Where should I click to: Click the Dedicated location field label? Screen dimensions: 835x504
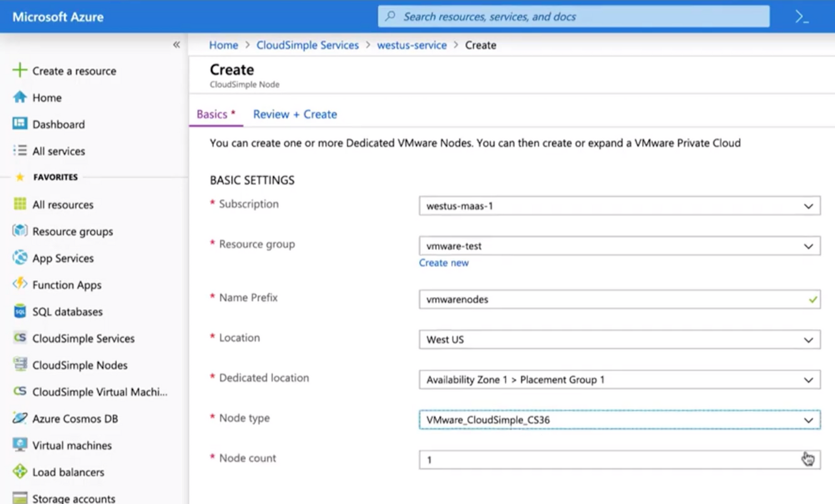[x=264, y=378]
